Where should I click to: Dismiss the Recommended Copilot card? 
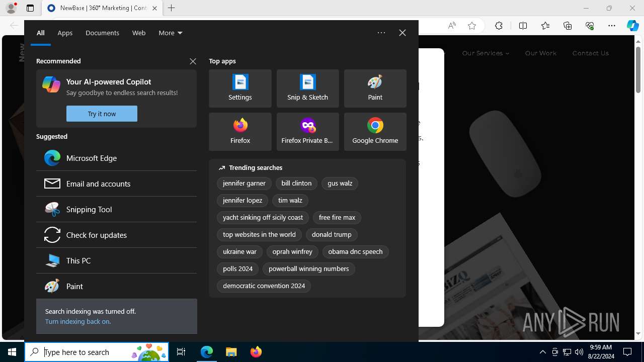point(193,61)
